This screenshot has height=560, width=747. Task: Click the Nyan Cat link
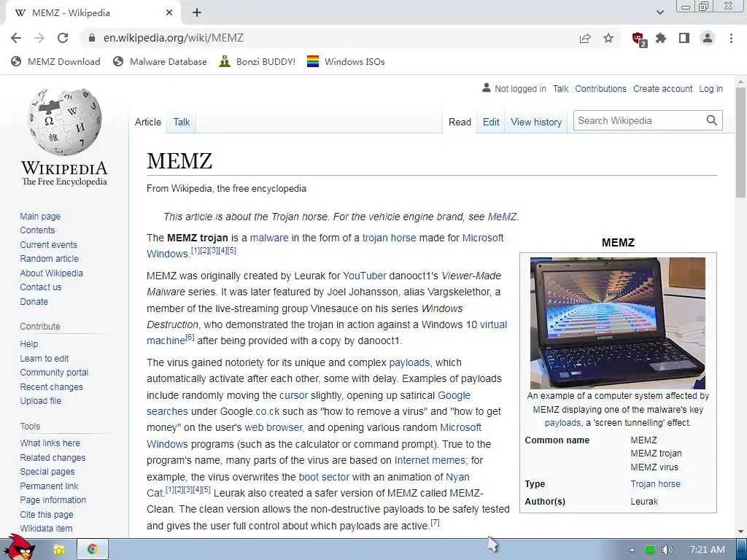(457, 477)
